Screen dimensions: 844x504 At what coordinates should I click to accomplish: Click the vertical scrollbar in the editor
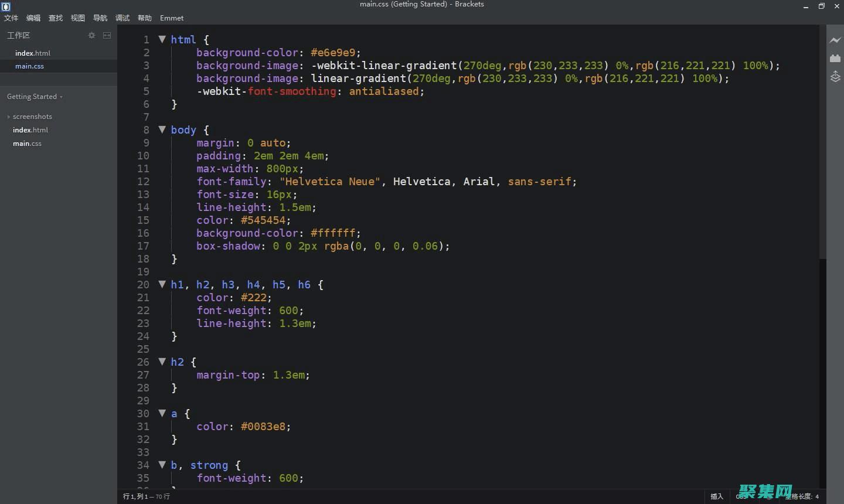click(822, 141)
